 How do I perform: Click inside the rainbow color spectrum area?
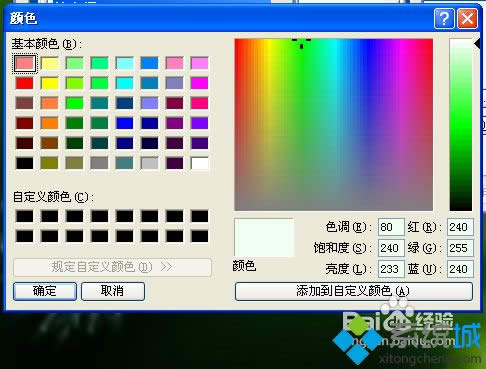pyautogui.click(x=334, y=125)
